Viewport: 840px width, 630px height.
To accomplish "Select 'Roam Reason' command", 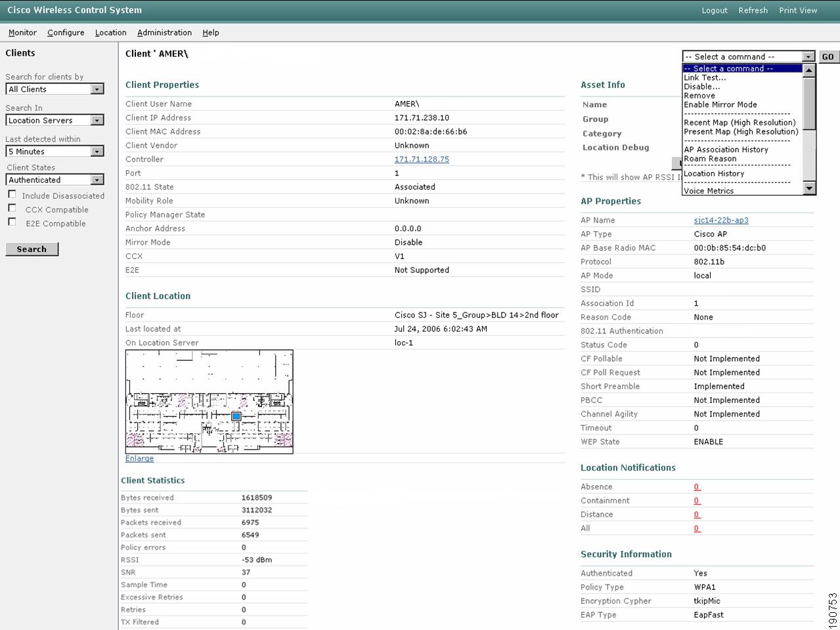I will 710,159.
